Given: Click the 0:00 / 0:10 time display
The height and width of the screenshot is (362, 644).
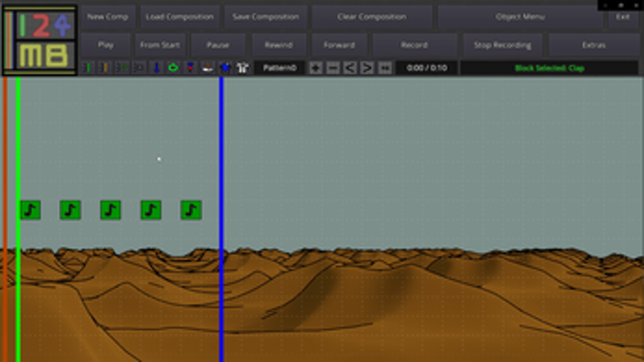Looking at the screenshot, I should (x=427, y=68).
